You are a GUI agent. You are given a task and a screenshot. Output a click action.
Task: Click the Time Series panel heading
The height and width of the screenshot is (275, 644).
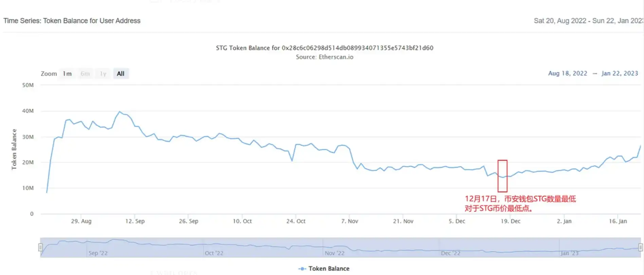click(72, 21)
